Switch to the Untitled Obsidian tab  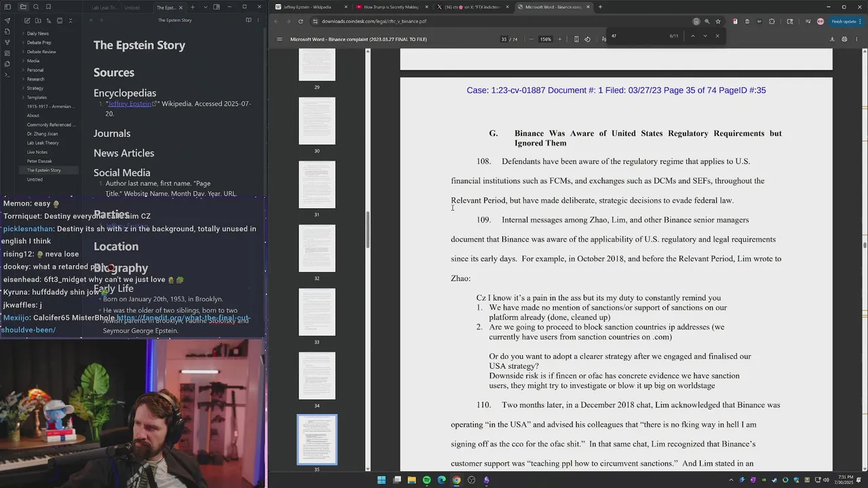[132, 7]
